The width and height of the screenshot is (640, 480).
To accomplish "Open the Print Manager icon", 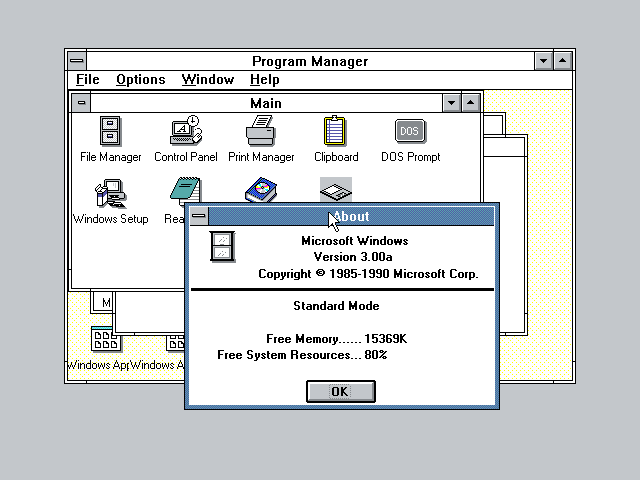I will point(261,131).
